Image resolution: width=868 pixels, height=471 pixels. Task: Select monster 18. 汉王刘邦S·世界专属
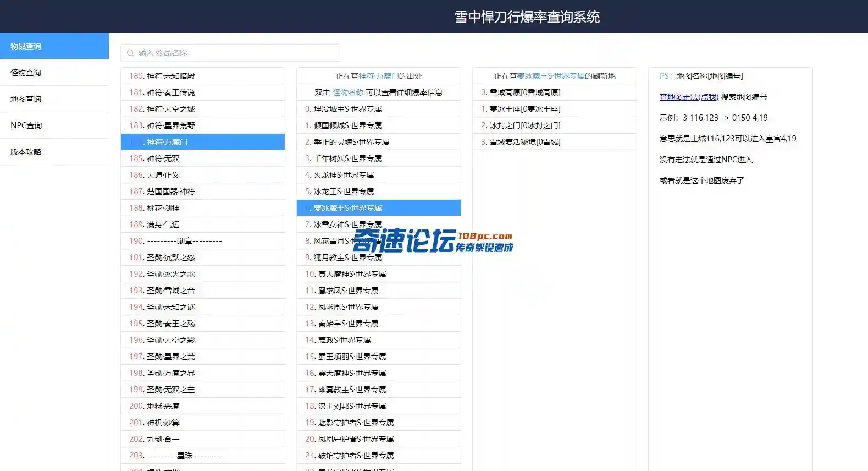tap(379, 406)
